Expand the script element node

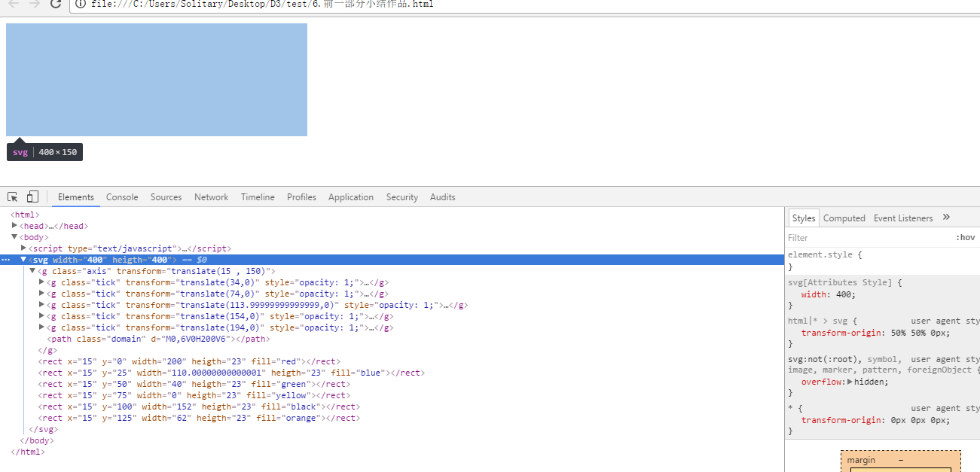click(23, 248)
